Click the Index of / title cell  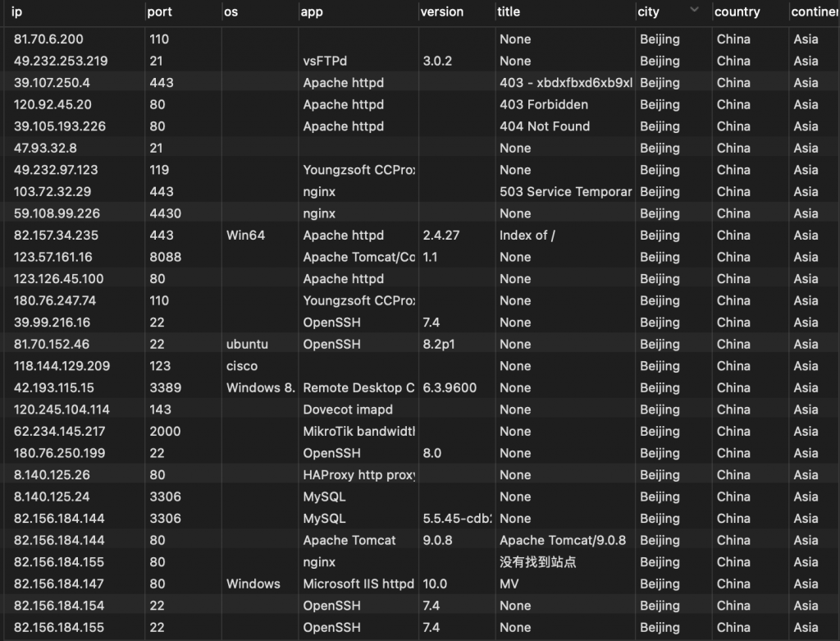click(x=527, y=236)
